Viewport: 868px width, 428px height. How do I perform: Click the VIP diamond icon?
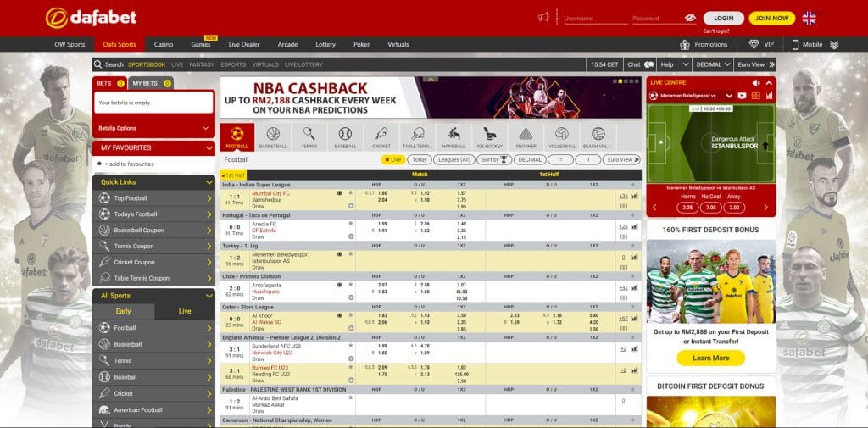click(x=754, y=44)
